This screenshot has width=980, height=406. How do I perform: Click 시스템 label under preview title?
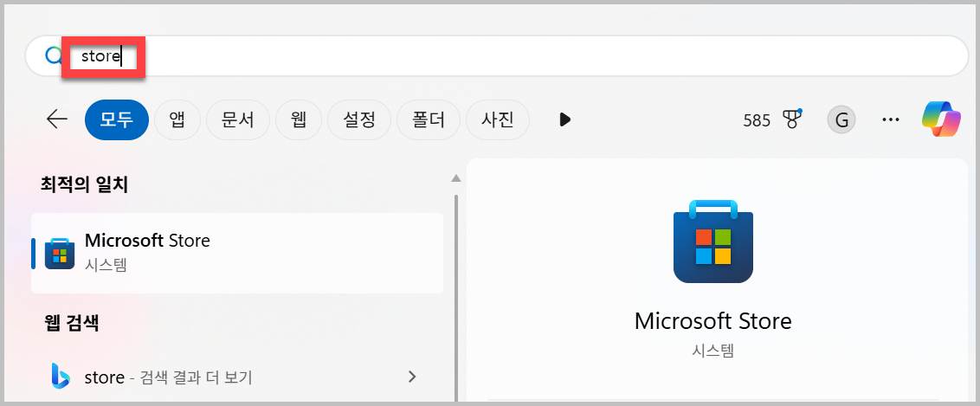(713, 351)
